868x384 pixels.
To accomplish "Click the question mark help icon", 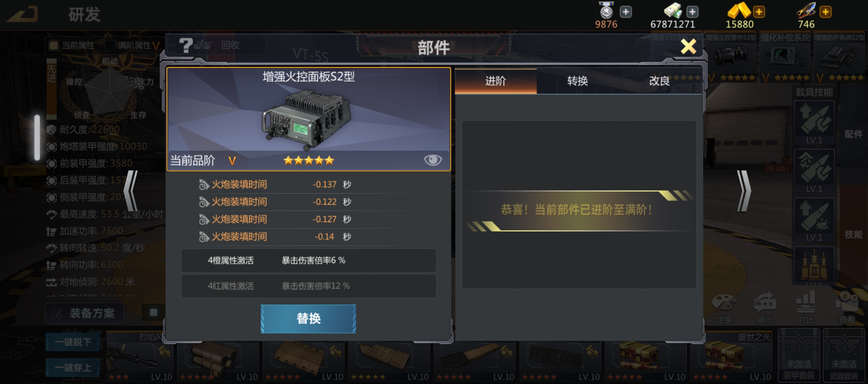I will coord(186,45).
